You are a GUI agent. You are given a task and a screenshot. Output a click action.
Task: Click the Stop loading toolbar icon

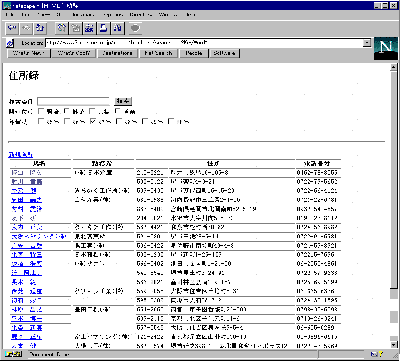(x=135, y=28)
